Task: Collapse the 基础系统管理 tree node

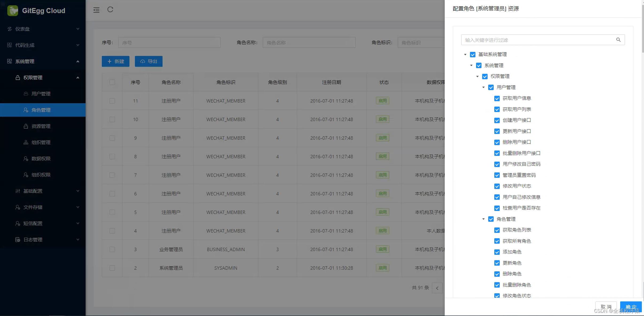Action: click(465, 55)
